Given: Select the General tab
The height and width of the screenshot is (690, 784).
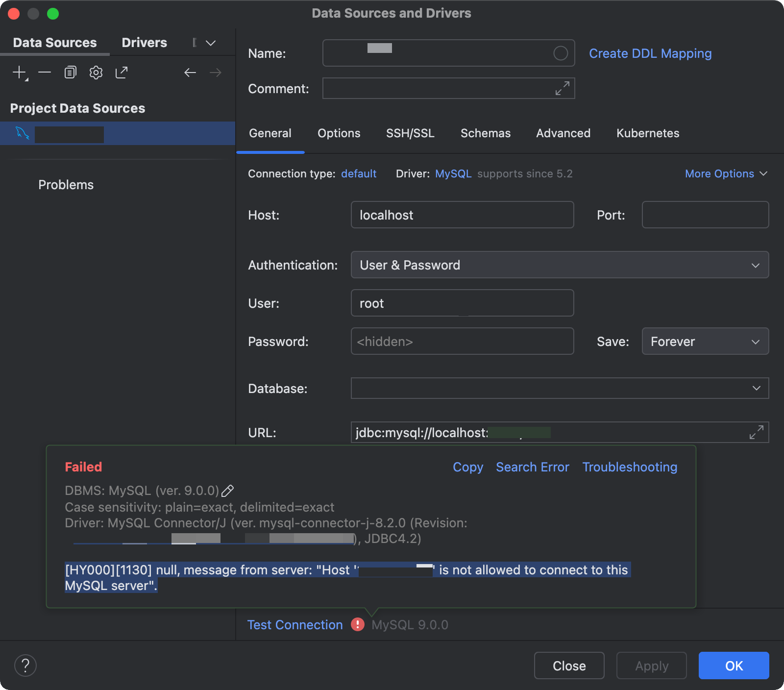Looking at the screenshot, I should coord(270,133).
